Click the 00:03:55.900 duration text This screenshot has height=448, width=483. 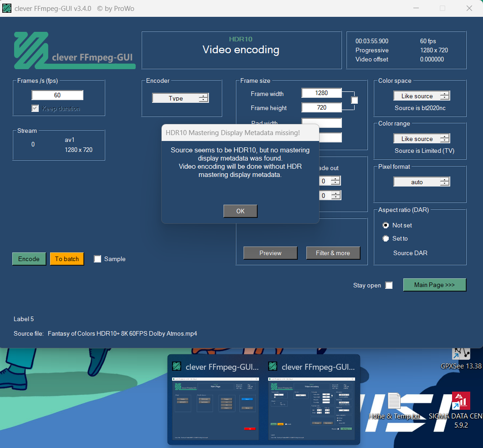point(372,41)
